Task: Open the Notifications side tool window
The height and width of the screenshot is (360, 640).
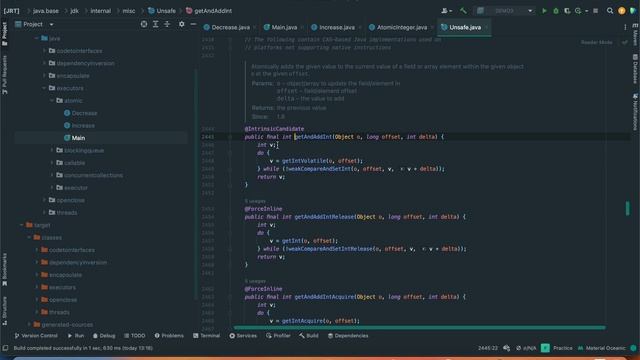Action: [635, 112]
